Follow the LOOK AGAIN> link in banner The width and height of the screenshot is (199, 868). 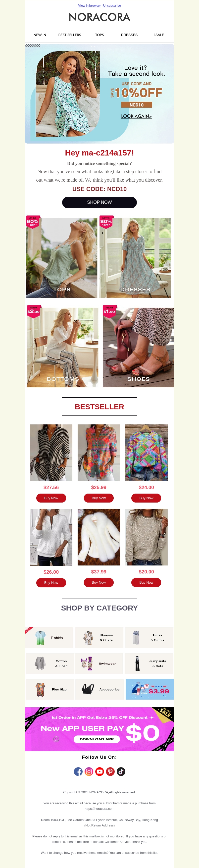point(136,116)
